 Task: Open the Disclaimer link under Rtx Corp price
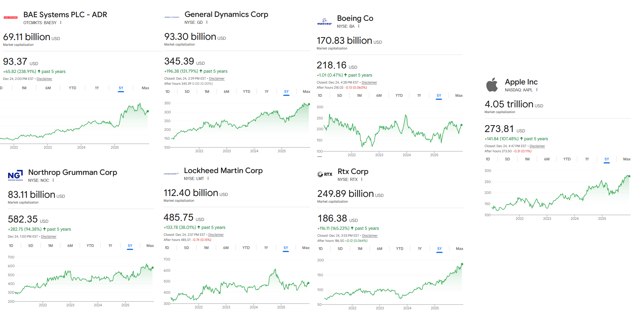370,236
